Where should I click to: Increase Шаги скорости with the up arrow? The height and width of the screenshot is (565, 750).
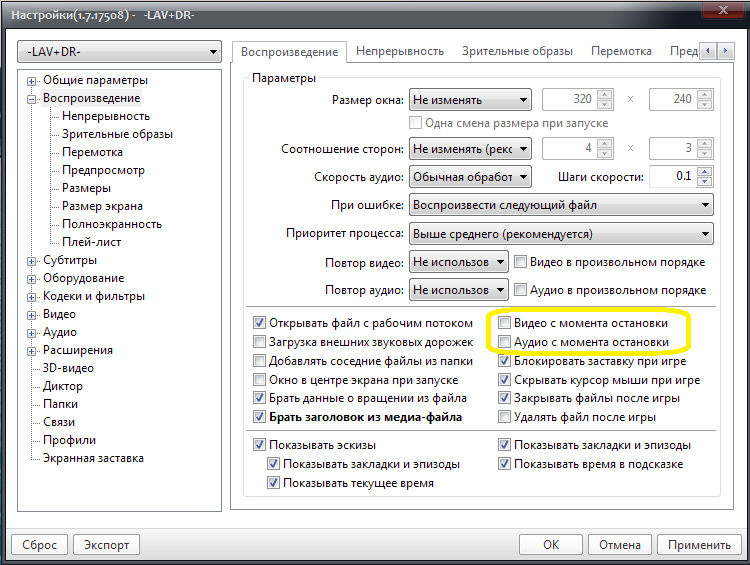click(705, 172)
